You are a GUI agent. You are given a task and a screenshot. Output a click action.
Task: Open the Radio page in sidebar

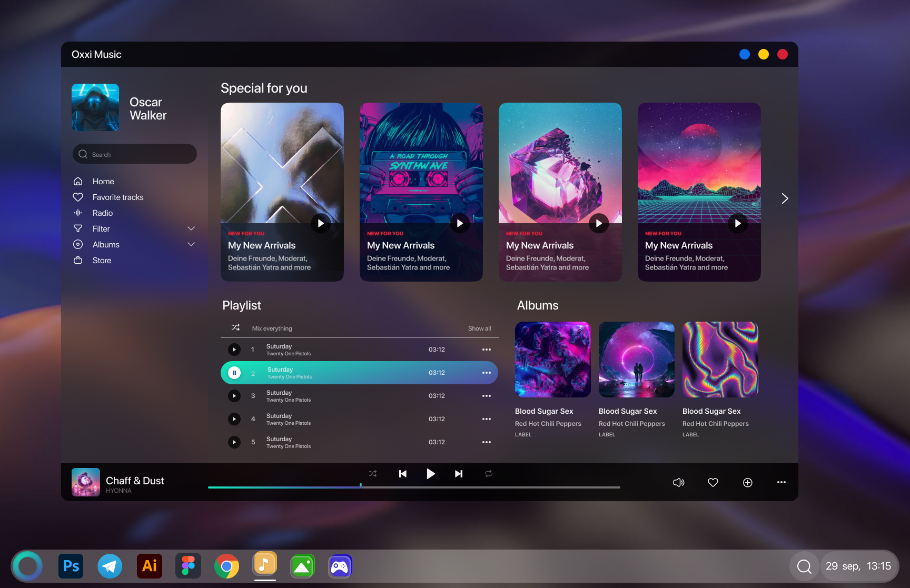tap(103, 213)
